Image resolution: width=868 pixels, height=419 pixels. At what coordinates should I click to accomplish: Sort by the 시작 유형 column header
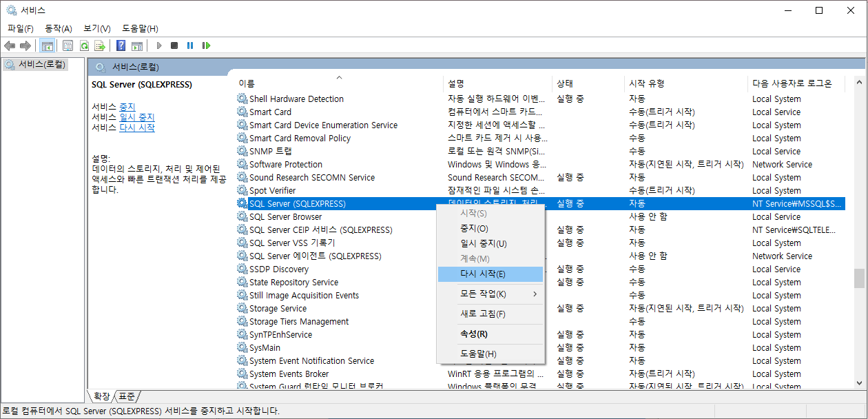tap(686, 83)
